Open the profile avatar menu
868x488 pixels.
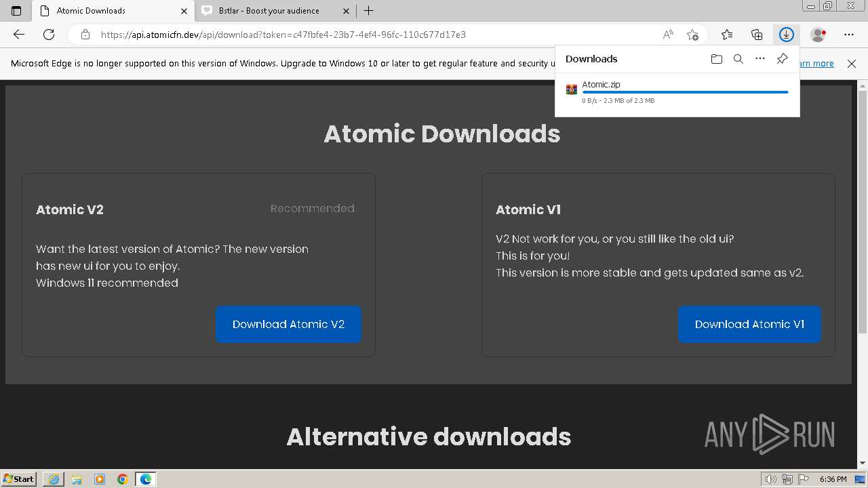[x=818, y=35]
